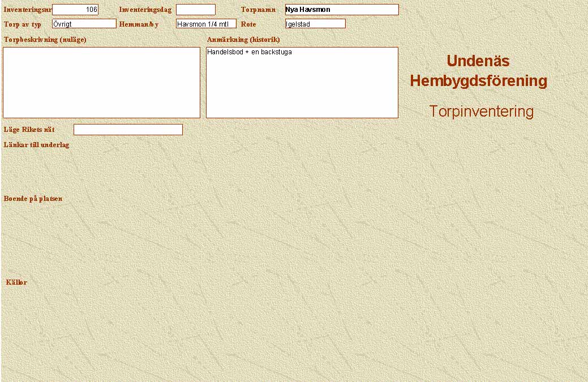Click the Länkar till underlag label
This screenshot has height=382, width=588.
click(37, 145)
